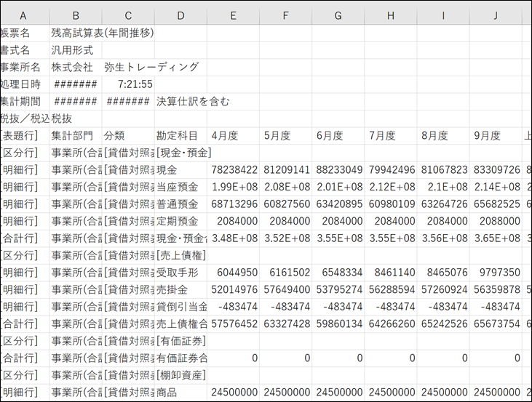
Task: Click the 株式会社 cell
Action: pos(76,67)
